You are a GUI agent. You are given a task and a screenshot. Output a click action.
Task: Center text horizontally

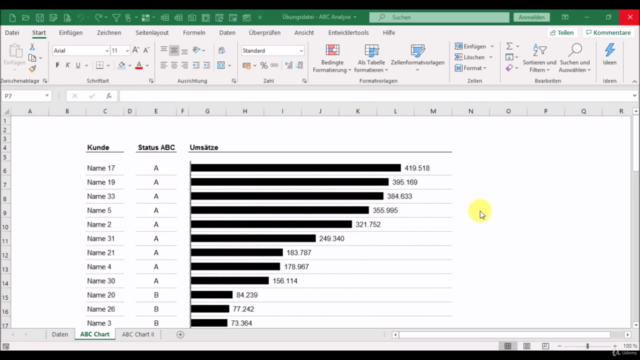(174, 65)
